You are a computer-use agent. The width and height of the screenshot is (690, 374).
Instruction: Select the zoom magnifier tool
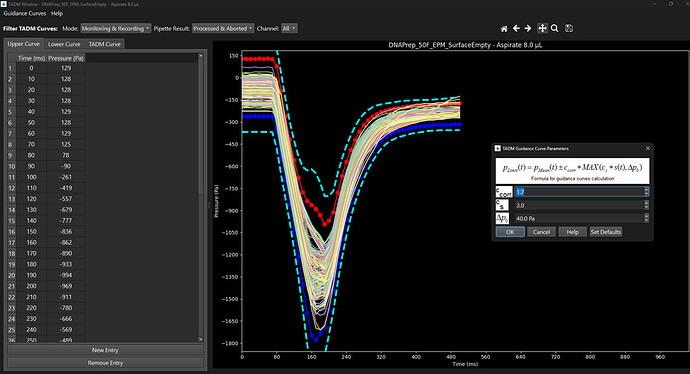tap(555, 29)
